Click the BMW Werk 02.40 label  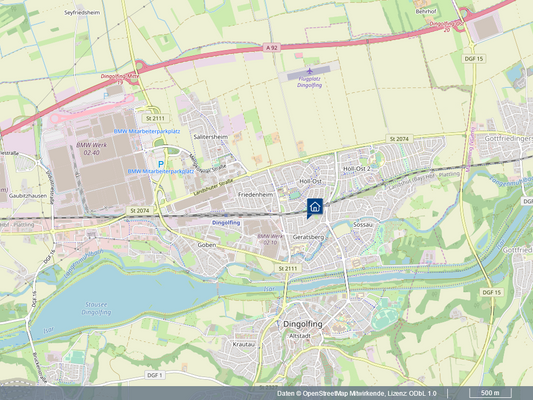point(91,149)
